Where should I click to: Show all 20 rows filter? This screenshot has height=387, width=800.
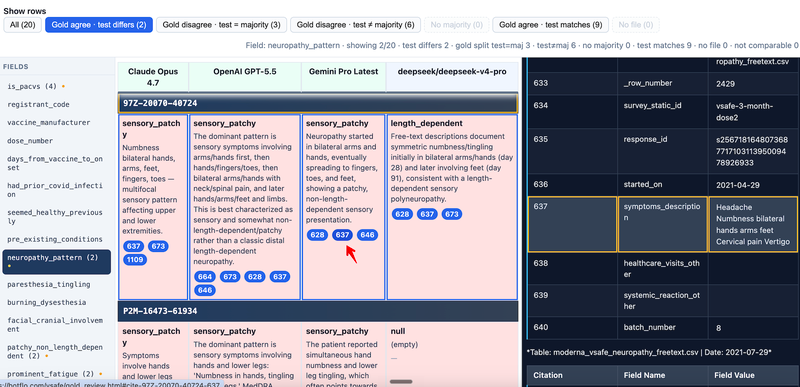[x=22, y=24]
